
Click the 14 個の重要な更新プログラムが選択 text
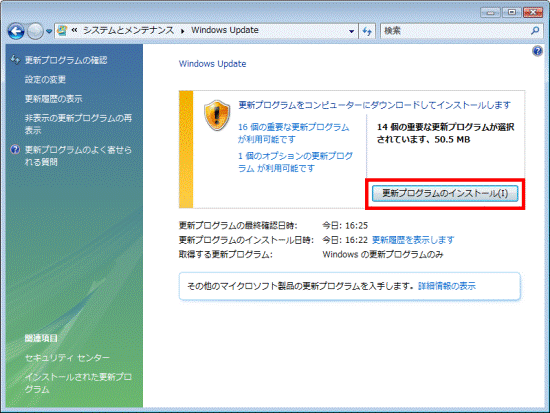point(445,133)
